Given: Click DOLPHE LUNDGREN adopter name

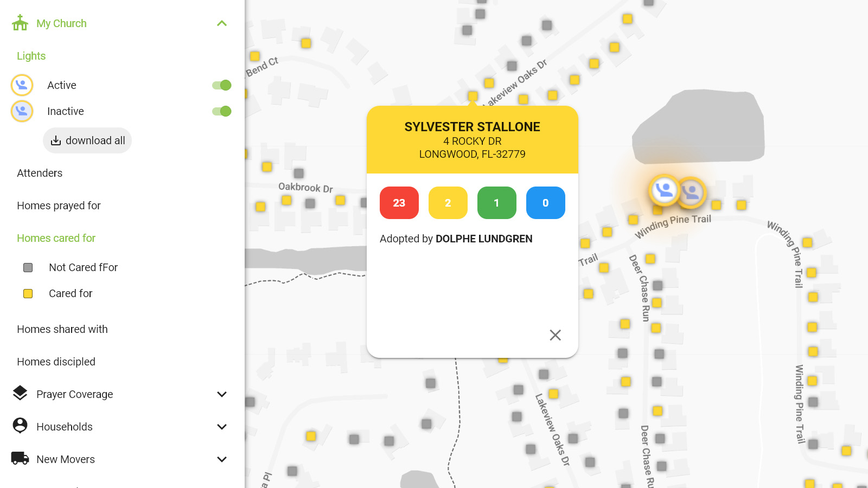Looking at the screenshot, I should coord(484,239).
